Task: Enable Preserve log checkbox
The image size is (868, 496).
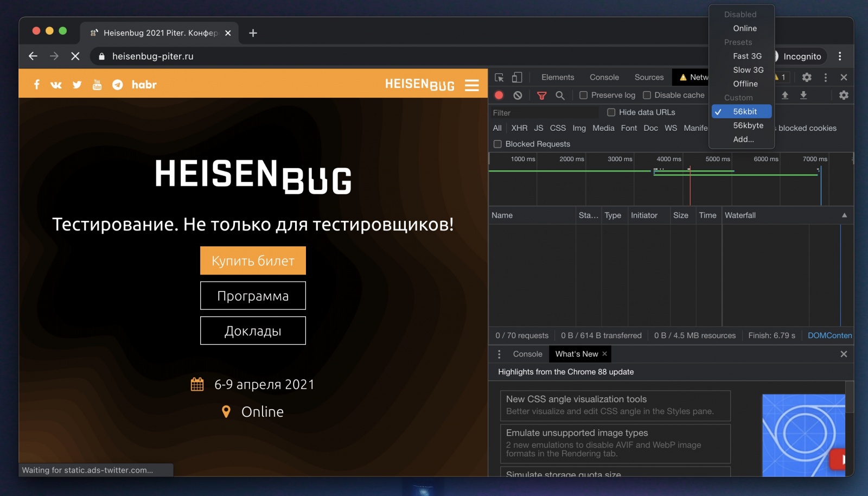Action: tap(583, 95)
